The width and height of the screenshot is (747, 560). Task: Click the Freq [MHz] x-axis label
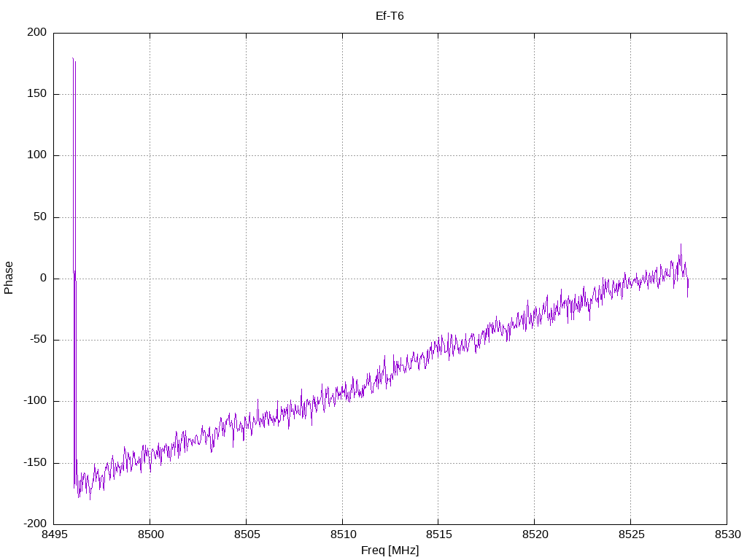390,551
